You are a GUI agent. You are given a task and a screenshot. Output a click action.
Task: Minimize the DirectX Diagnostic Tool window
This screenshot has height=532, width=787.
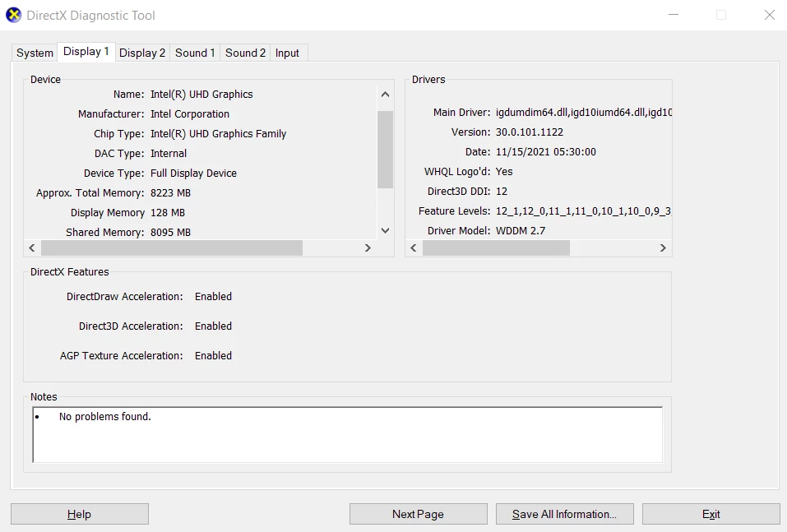674,15
